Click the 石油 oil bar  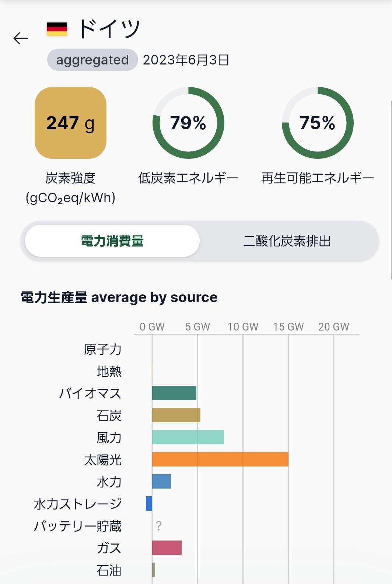(154, 570)
